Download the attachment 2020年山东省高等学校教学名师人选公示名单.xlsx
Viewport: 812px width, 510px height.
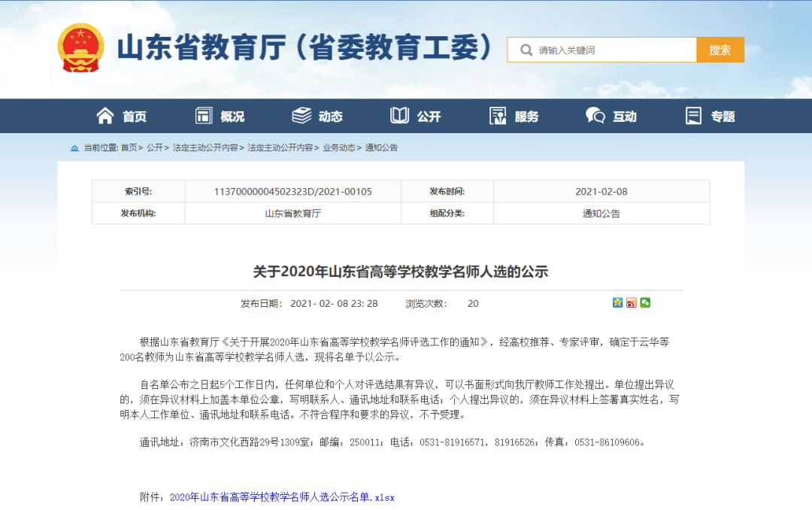click(282, 497)
